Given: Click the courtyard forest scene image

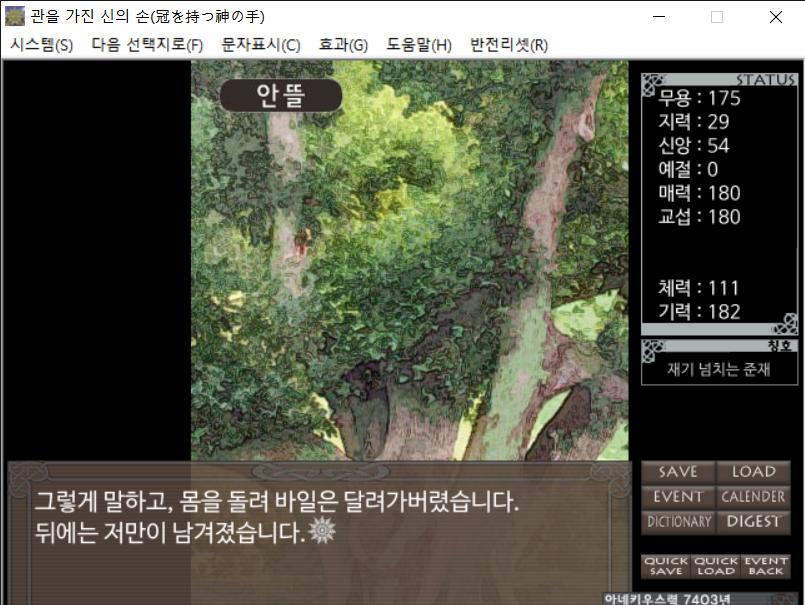Looking at the screenshot, I should 409,260.
